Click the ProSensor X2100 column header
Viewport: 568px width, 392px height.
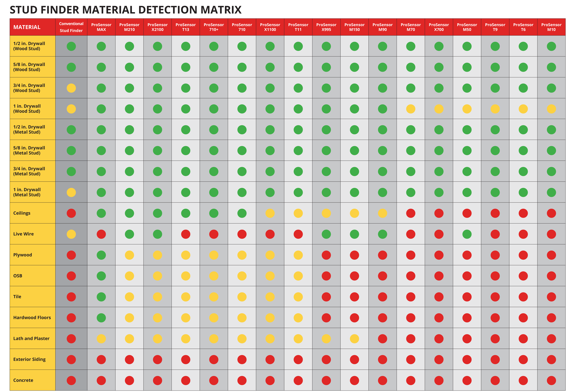pos(158,27)
